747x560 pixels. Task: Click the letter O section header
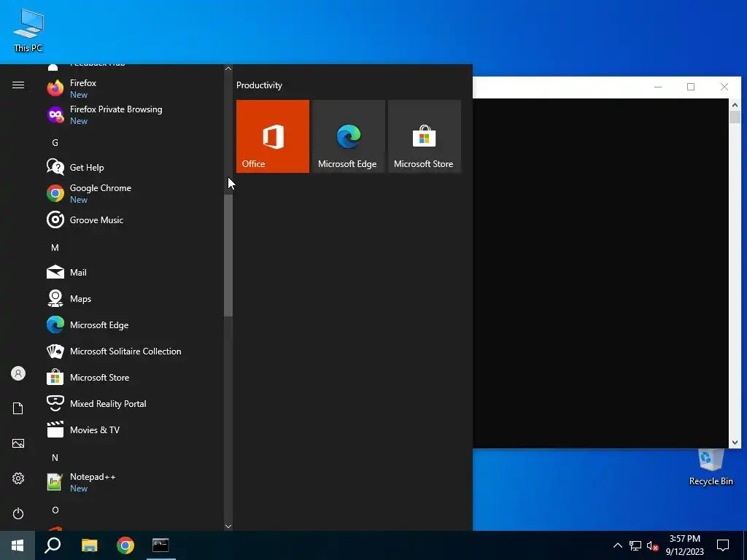coord(55,510)
